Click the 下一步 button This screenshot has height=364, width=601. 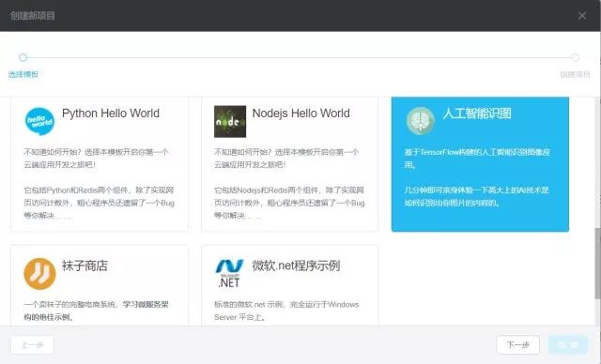[517, 345]
